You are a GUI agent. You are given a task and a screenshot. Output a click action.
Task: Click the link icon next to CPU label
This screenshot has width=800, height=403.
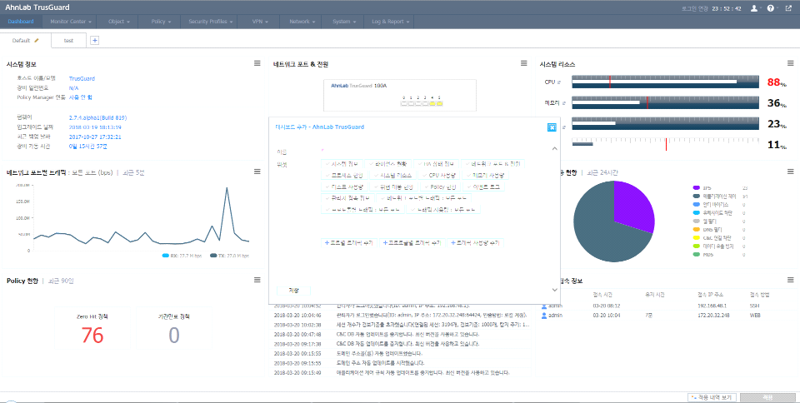coord(559,82)
